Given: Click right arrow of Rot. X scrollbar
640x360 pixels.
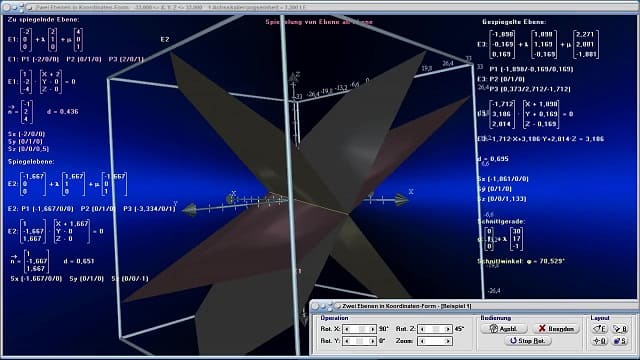Looking at the screenshot, I should [372, 329].
